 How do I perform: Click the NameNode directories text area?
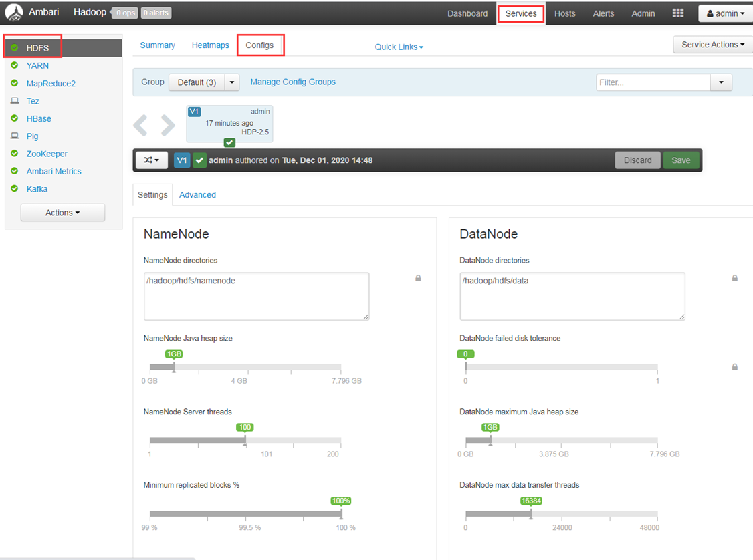[256, 296]
